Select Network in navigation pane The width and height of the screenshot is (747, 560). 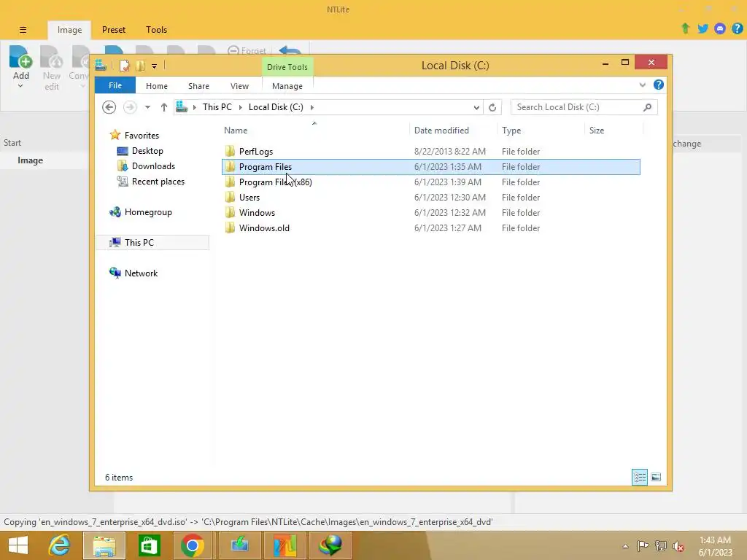(x=141, y=273)
